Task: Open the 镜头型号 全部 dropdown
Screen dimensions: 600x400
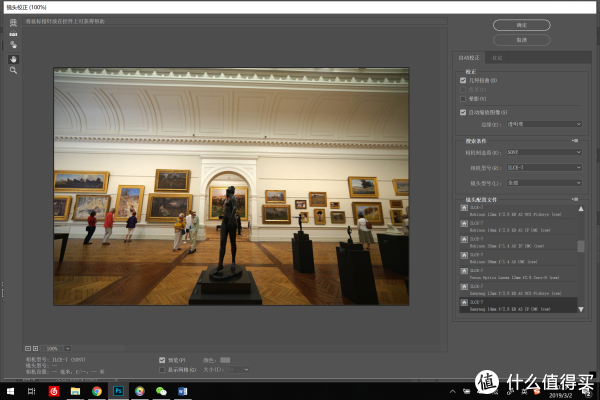Action: click(544, 183)
